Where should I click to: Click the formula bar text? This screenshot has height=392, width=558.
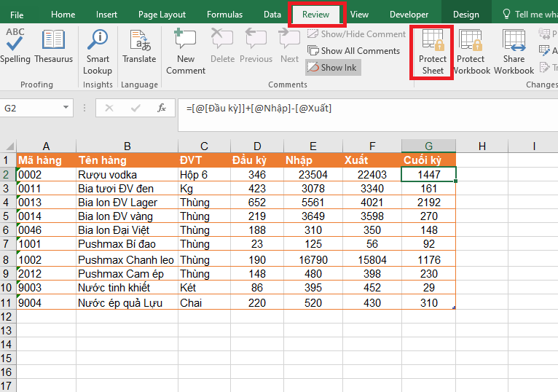[x=259, y=108]
